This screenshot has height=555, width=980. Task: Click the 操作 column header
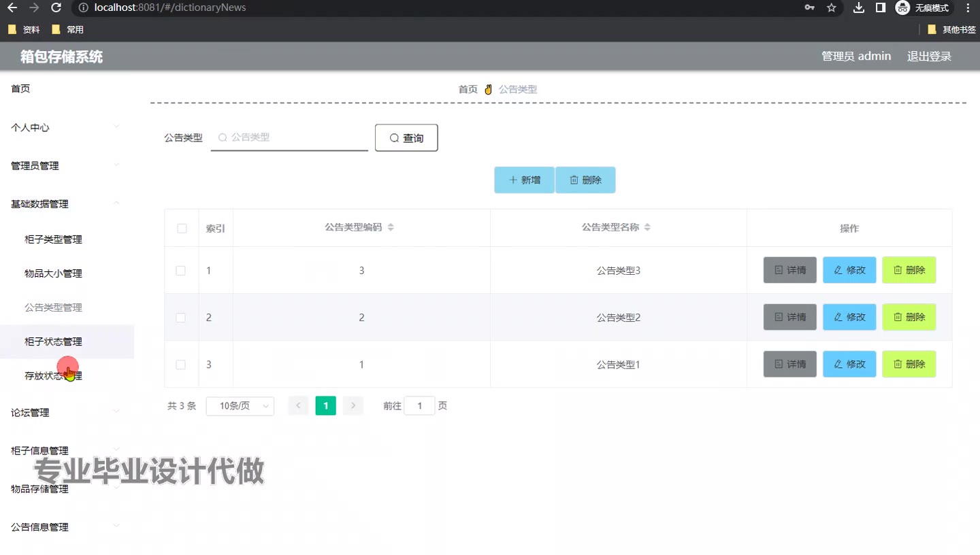[x=849, y=229]
